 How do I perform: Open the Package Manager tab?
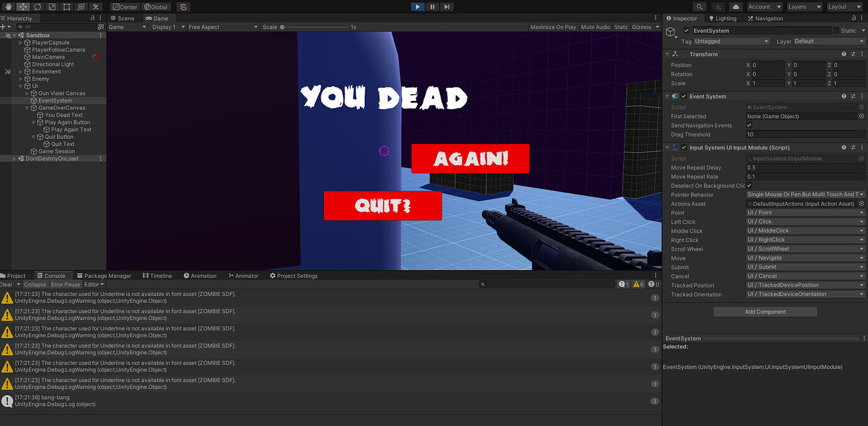(104, 276)
